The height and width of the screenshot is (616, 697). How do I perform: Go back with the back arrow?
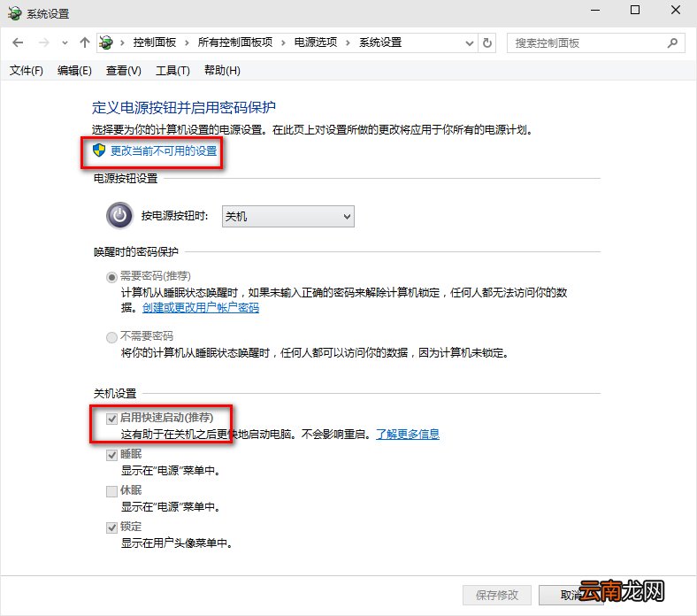[18, 42]
